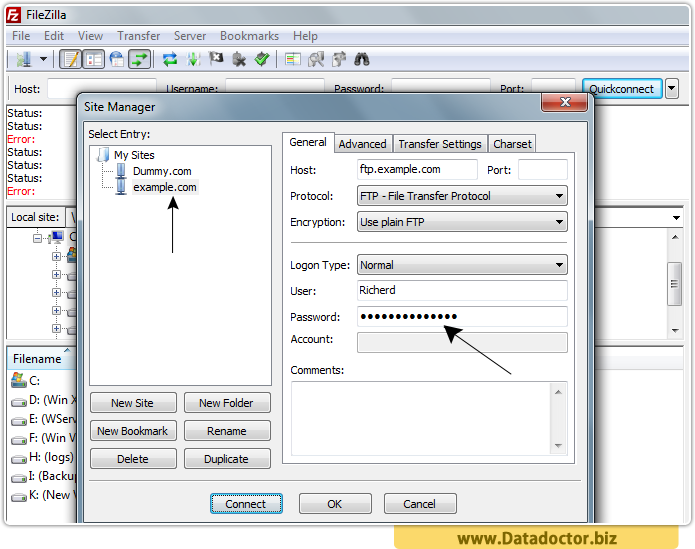Toggle message log display icon
Screen dimensions: 695x549
click(x=70, y=59)
